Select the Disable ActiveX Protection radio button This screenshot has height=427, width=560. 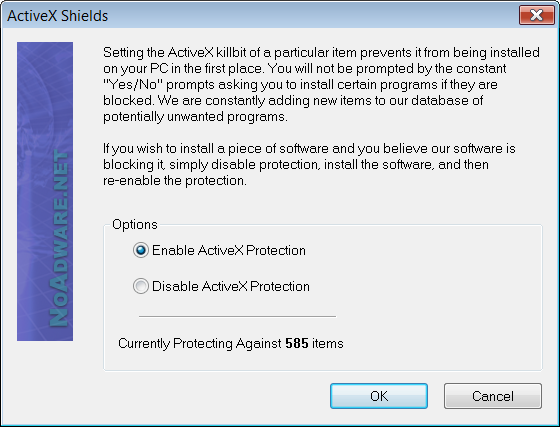[141, 286]
